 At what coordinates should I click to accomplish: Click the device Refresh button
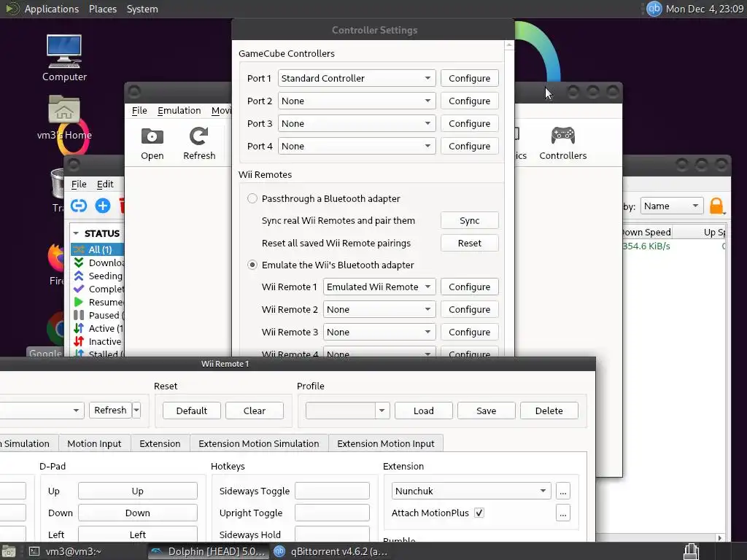(x=110, y=410)
